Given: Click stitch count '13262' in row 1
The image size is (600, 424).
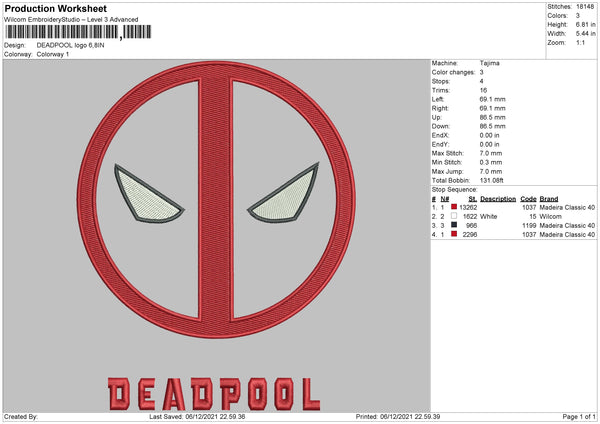Looking at the screenshot, I should pos(468,207).
